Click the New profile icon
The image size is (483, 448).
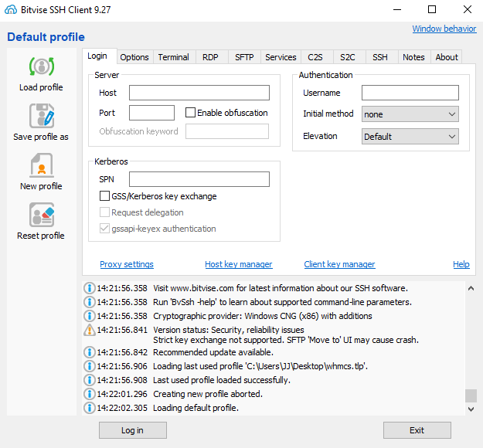pos(42,165)
